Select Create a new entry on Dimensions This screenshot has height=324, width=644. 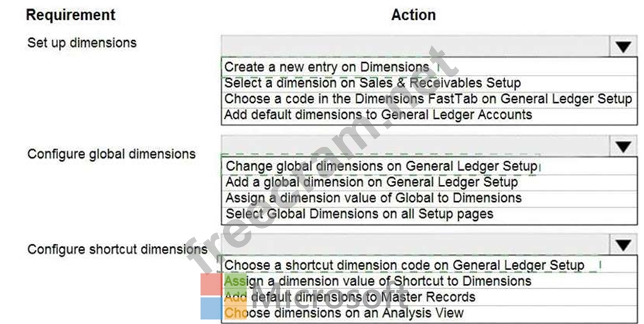point(327,67)
